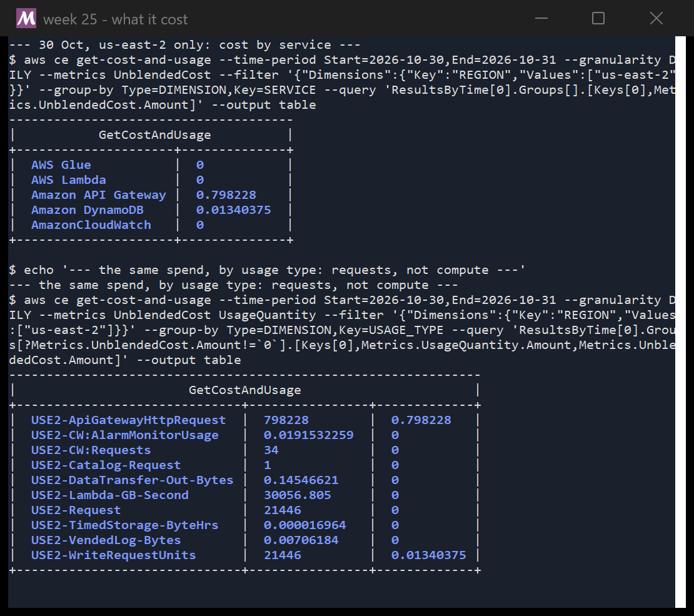Click the '--- 30 Oct, us-east-2 only' header line
This screenshot has width=694, height=616.
click(184, 45)
